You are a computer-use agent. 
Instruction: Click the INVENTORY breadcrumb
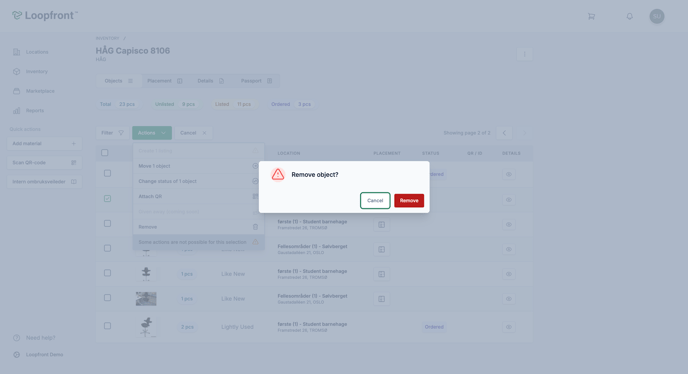pyautogui.click(x=108, y=39)
